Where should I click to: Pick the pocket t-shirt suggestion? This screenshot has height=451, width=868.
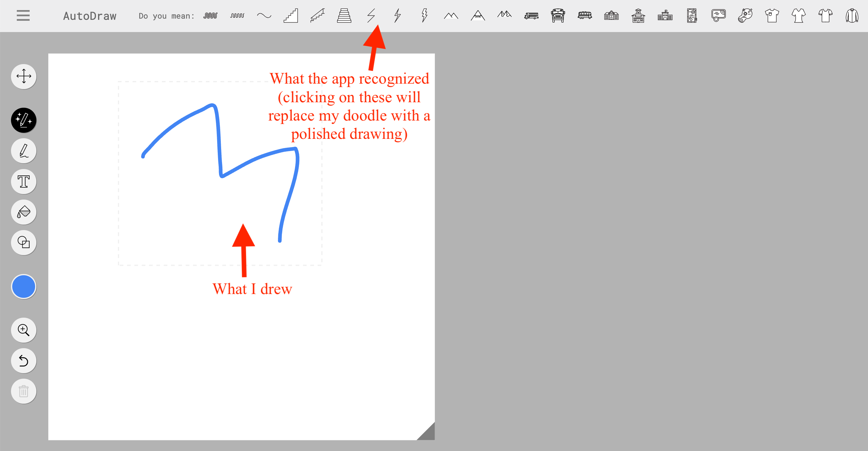[772, 16]
